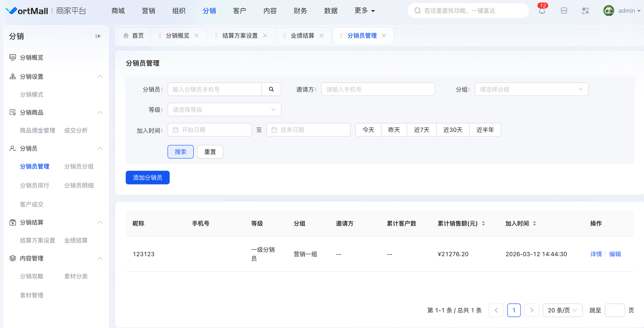The width and height of the screenshot is (644, 328).
Task: Switch to the 结算方案设置 tab
Action: (x=240, y=36)
